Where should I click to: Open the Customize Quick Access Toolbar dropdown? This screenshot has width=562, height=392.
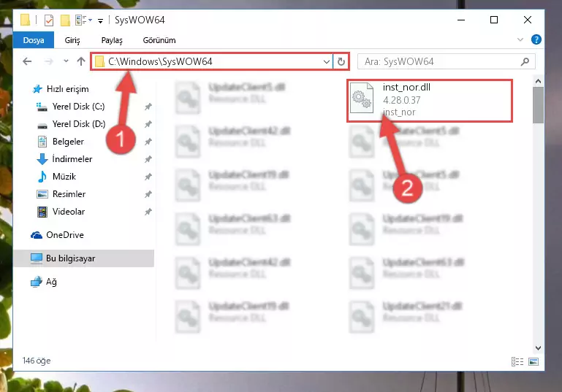coord(101,20)
